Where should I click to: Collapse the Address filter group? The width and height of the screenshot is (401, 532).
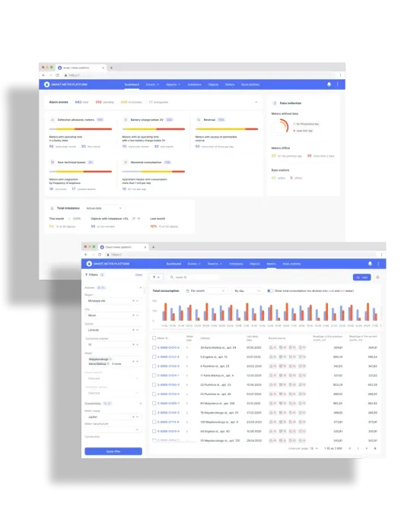click(140, 288)
